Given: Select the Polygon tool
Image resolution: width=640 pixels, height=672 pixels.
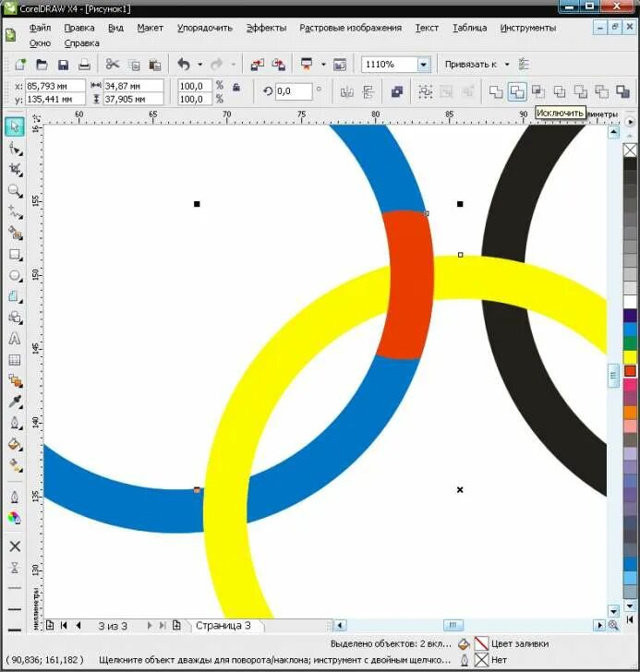Looking at the screenshot, I should pyautogui.click(x=15, y=296).
